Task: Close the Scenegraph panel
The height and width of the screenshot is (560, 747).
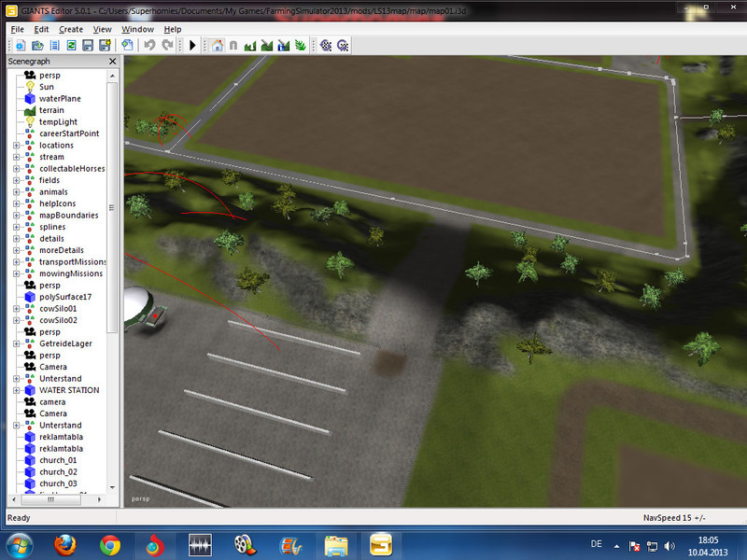Action: click(112, 61)
